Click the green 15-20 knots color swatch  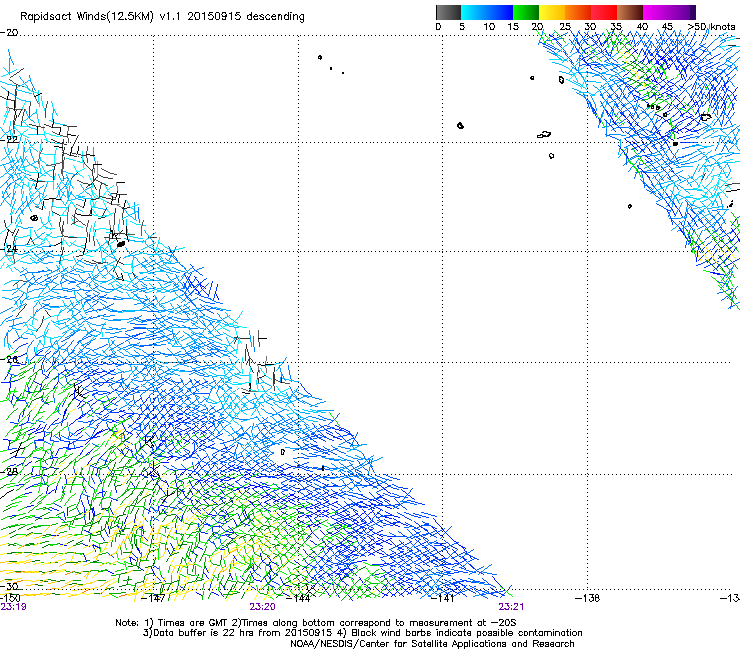pos(526,12)
